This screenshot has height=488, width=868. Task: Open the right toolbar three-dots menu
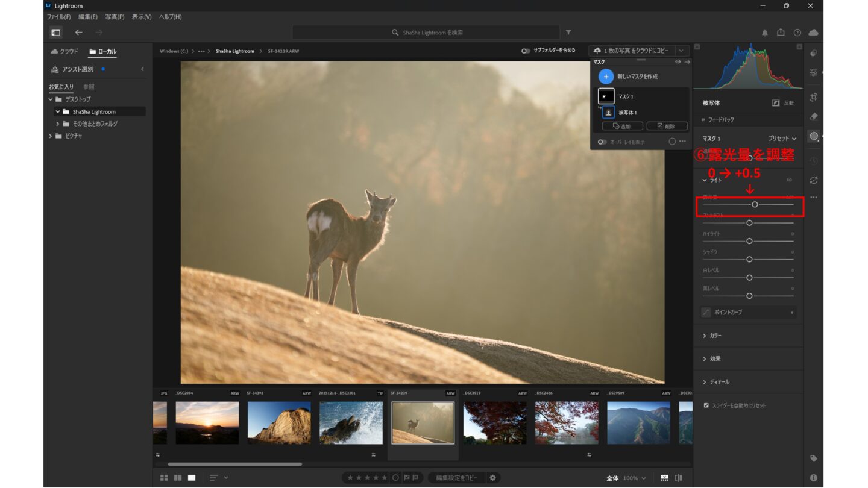[814, 198]
